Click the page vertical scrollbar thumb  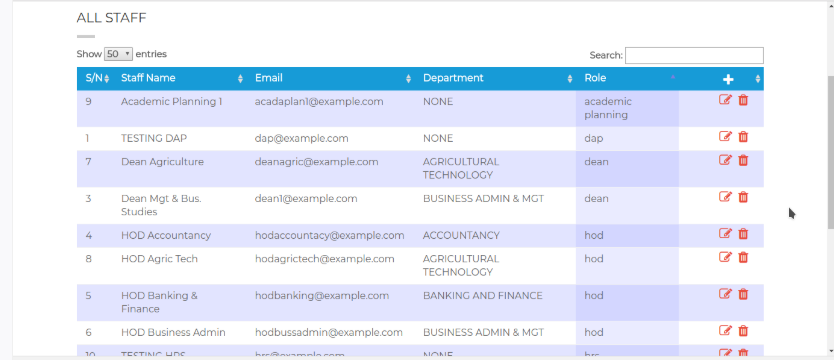pyautogui.click(x=830, y=152)
